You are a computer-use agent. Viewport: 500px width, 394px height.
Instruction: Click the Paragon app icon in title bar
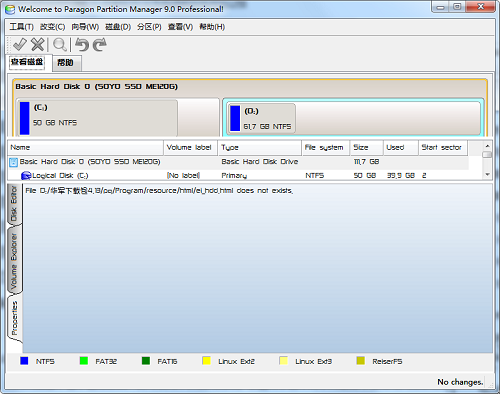click(10, 9)
